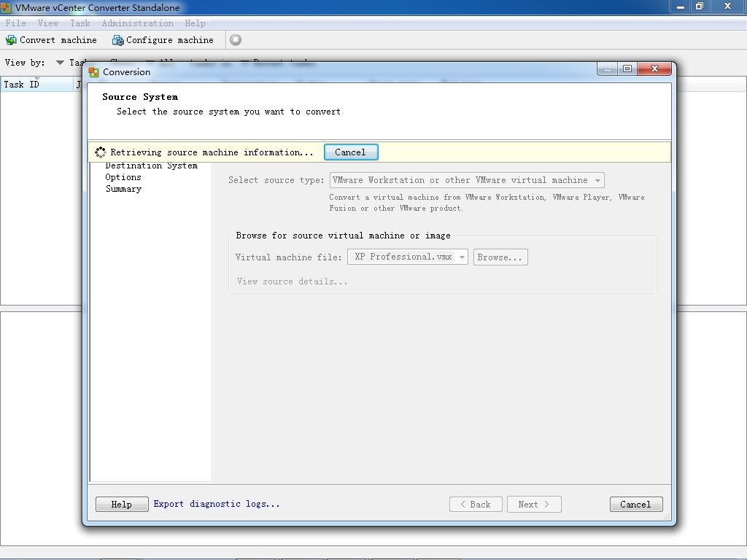Click the Conversion dialog title icon

pos(94,72)
